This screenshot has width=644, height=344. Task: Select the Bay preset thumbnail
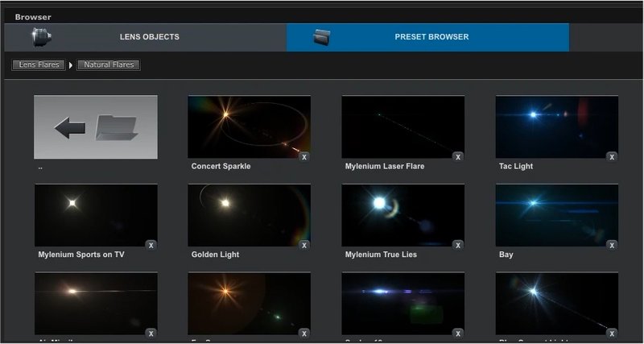coord(557,215)
